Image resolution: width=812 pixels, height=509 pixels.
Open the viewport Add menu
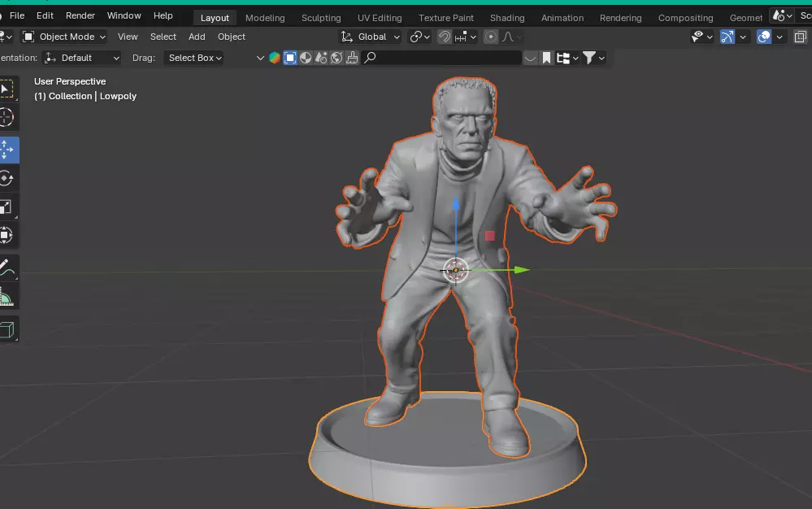point(197,37)
